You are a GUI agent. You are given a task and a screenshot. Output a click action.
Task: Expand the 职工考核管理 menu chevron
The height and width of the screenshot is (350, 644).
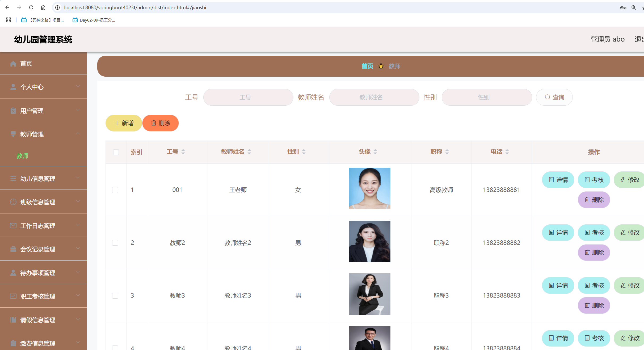(78, 295)
